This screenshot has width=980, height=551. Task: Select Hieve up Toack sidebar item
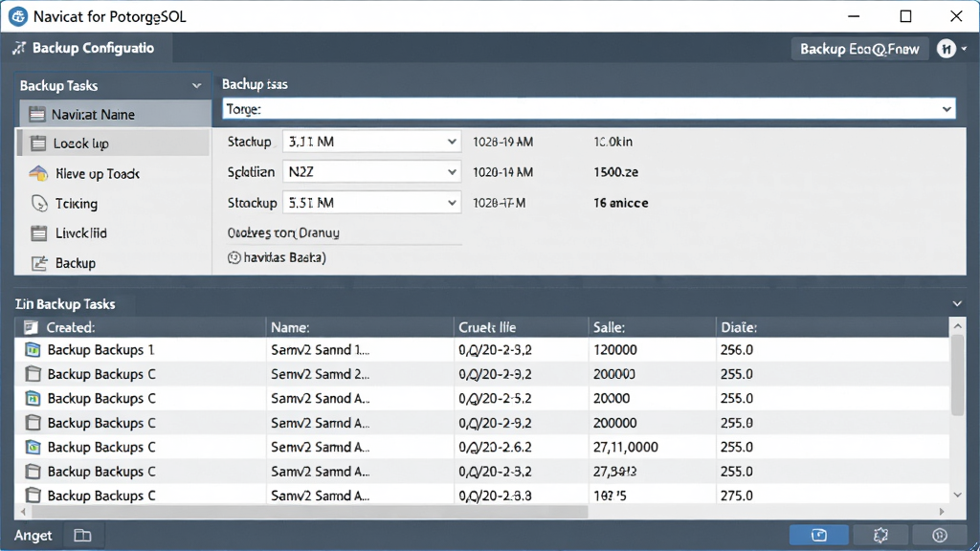114,174
